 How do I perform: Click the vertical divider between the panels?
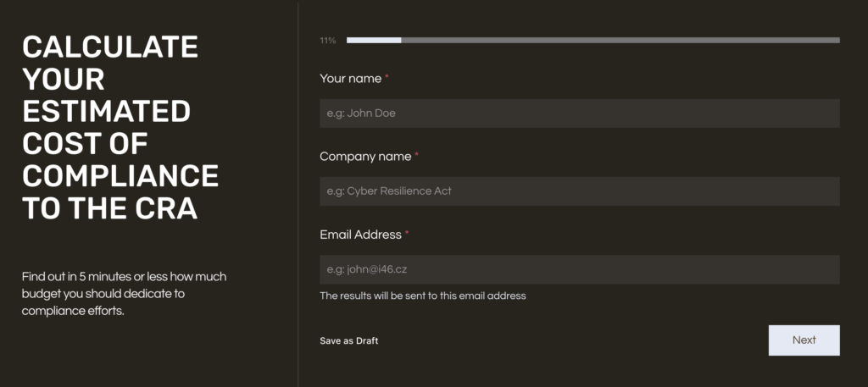(298, 193)
